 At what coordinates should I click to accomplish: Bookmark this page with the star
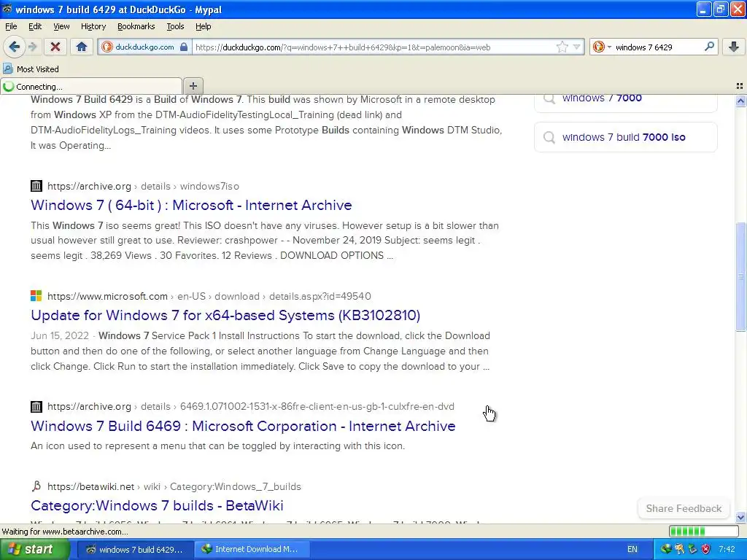point(562,47)
